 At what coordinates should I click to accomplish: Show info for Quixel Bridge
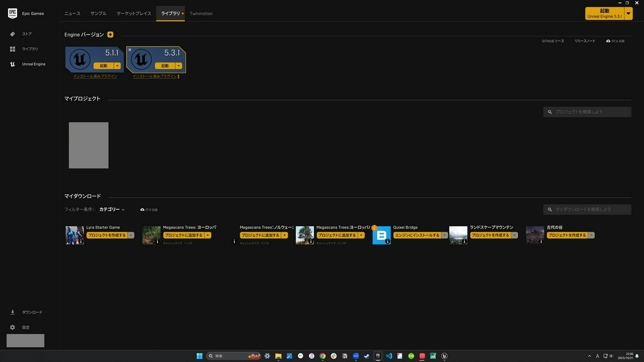point(388,242)
